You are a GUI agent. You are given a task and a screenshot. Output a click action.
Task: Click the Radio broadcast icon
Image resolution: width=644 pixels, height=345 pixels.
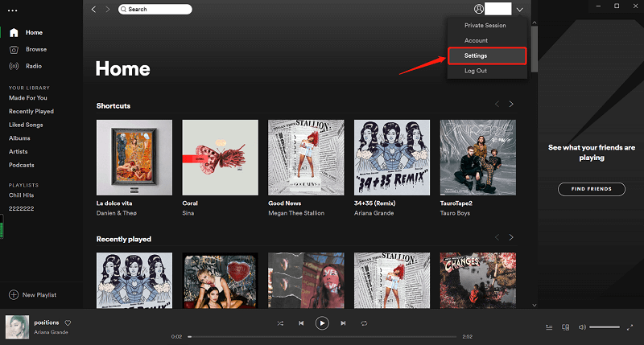click(14, 66)
